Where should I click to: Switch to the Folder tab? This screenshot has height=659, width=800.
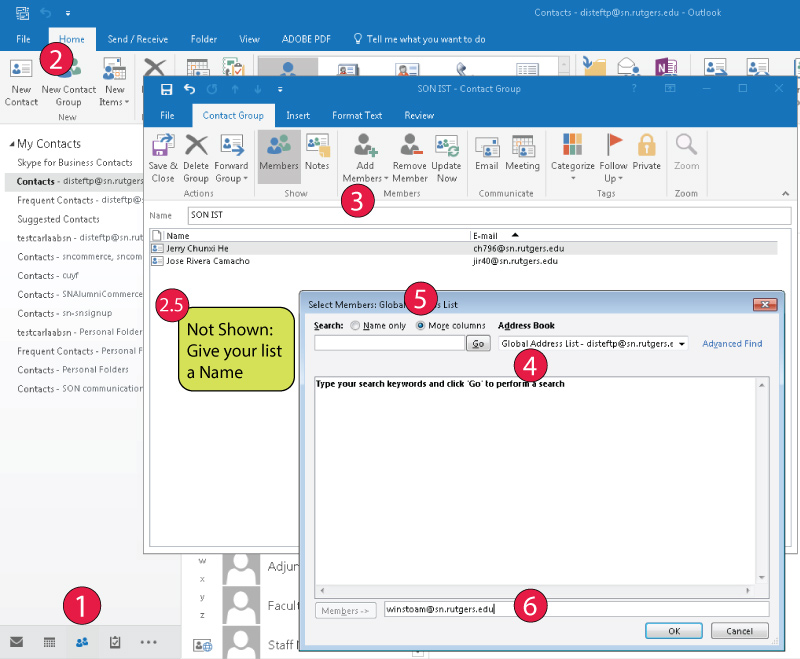(x=204, y=39)
